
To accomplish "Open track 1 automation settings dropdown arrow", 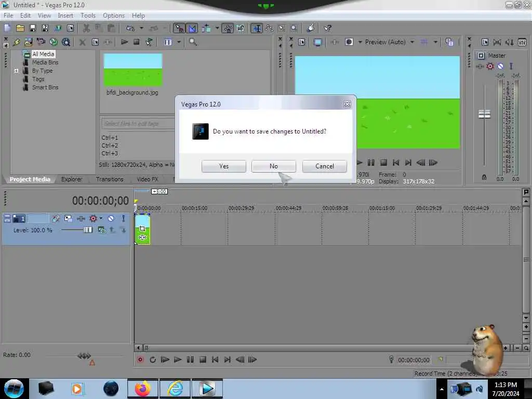I will pyautogui.click(x=101, y=219).
